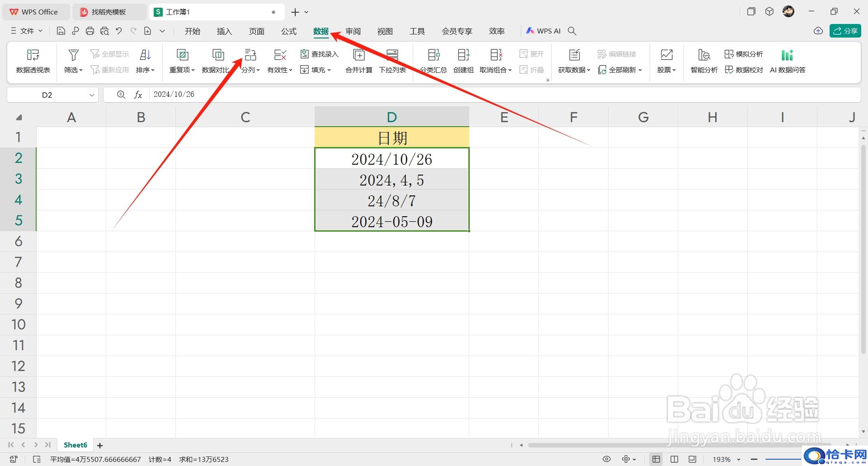The height and width of the screenshot is (466, 868).
Task: Add a new sheet with plus button
Action: point(100,446)
